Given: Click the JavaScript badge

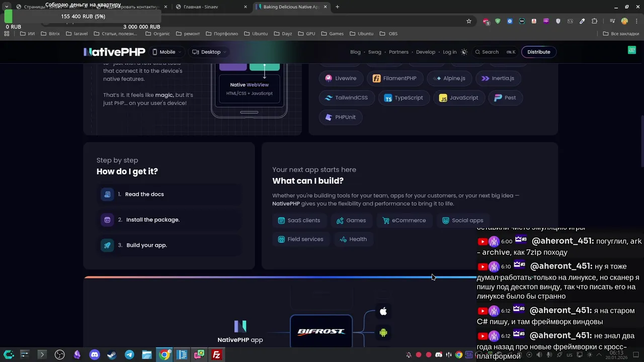Looking at the screenshot, I should [458, 98].
